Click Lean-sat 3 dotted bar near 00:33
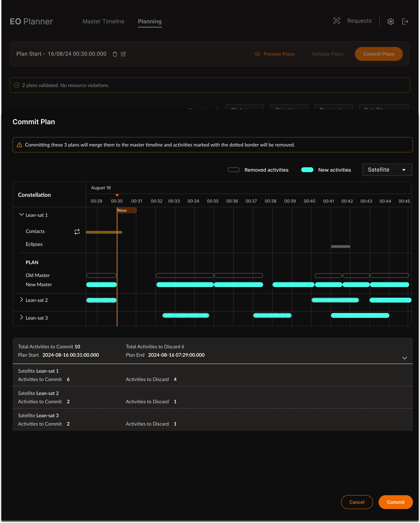 (x=186, y=315)
